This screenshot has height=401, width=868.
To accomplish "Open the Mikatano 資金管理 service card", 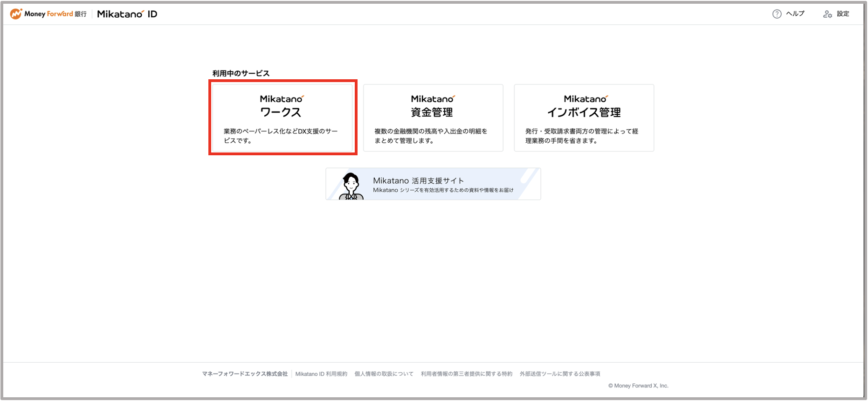I will pos(433,118).
